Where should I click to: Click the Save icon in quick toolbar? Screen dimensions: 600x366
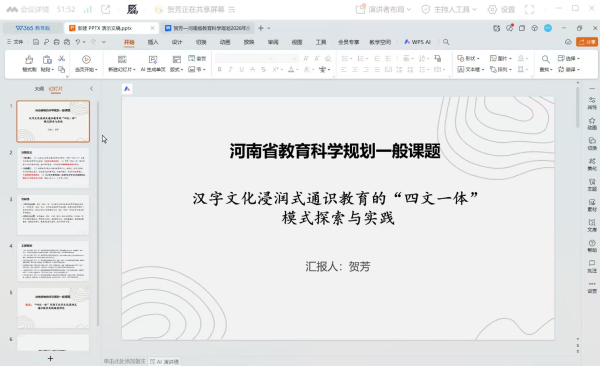pyautogui.click(x=36, y=42)
